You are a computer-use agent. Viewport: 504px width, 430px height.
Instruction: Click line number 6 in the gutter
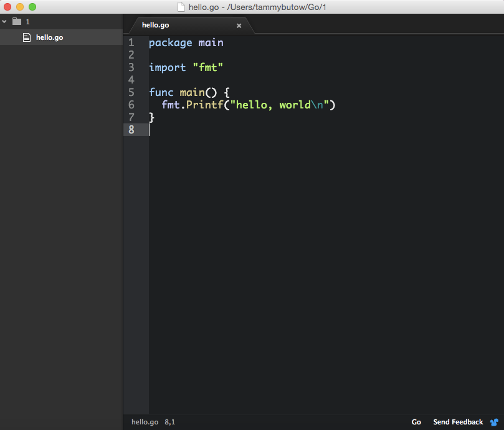click(x=131, y=105)
